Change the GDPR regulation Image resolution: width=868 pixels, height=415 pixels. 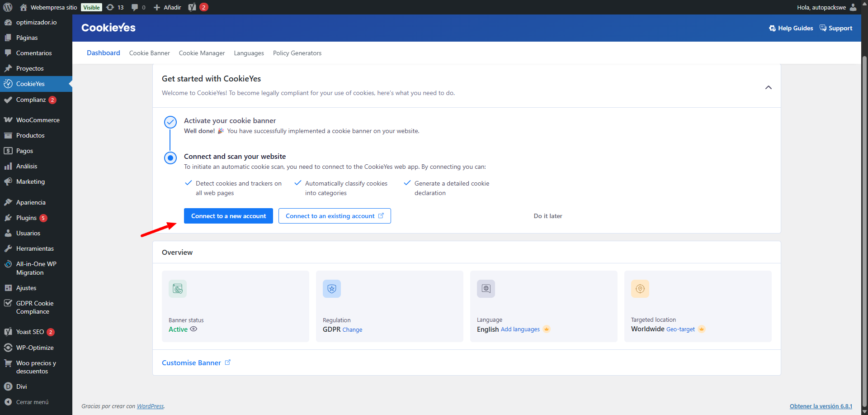[352, 329]
